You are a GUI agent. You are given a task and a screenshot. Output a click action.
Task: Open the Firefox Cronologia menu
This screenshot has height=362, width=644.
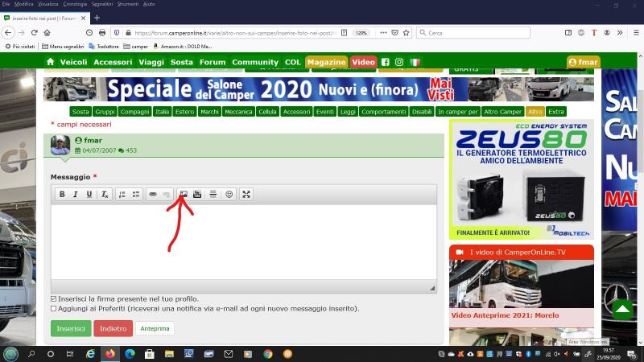(74, 4)
